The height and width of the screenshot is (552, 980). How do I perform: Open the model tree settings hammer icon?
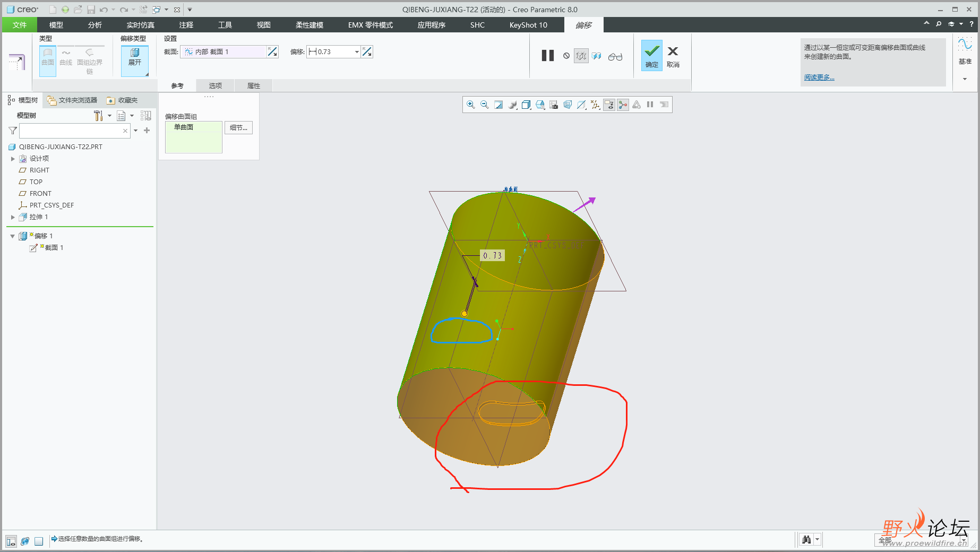pyautogui.click(x=98, y=116)
